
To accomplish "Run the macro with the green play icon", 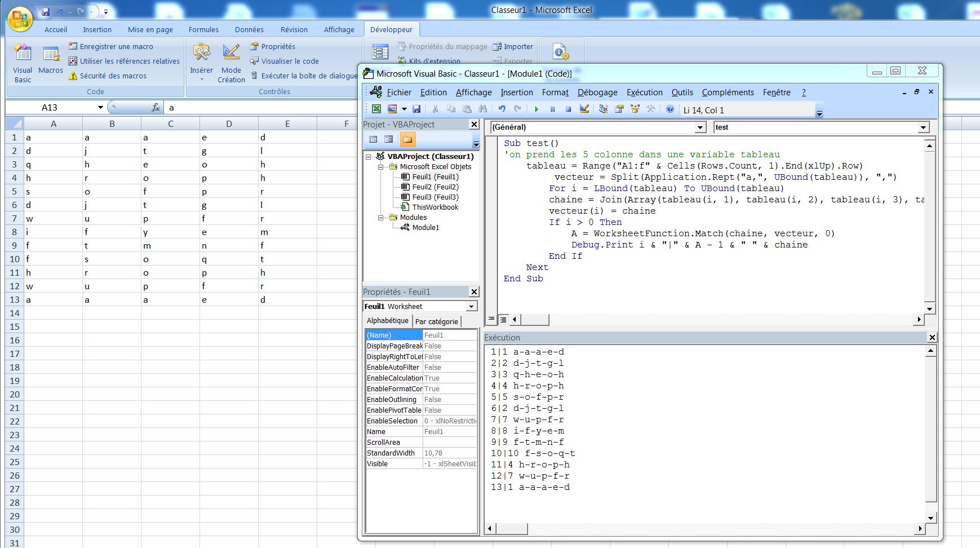I will point(536,109).
